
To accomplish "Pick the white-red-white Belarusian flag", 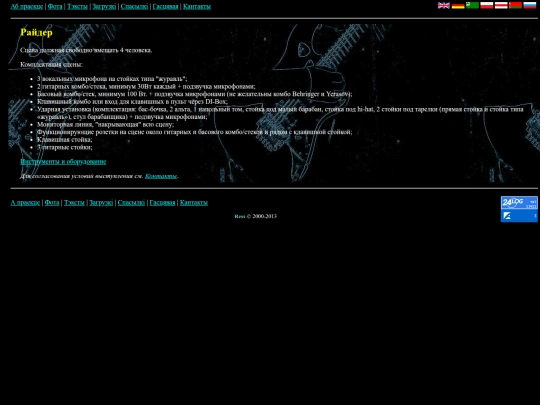I will pyautogui.click(x=501, y=5).
